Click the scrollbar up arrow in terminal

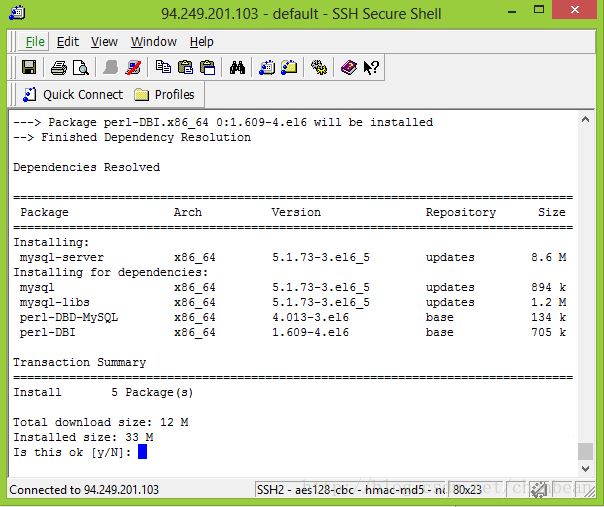586,121
